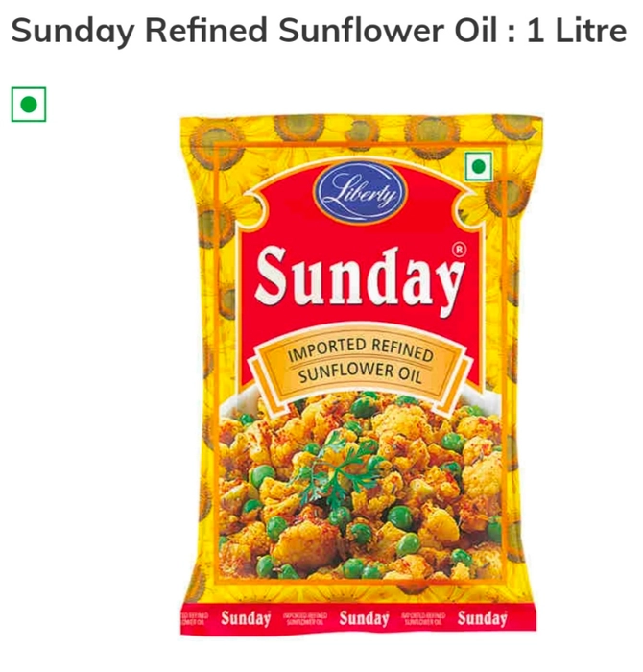643x672 pixels.
Task: Click the middle Sunday text on the red strip
Action: tap(364, 618)
